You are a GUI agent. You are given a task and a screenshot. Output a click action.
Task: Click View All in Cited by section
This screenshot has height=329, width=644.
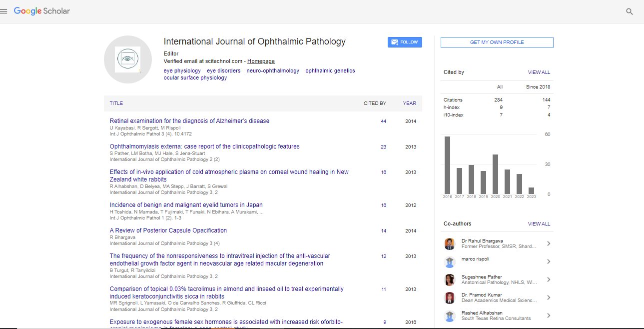pyautogui.click(x=539, y=72)
